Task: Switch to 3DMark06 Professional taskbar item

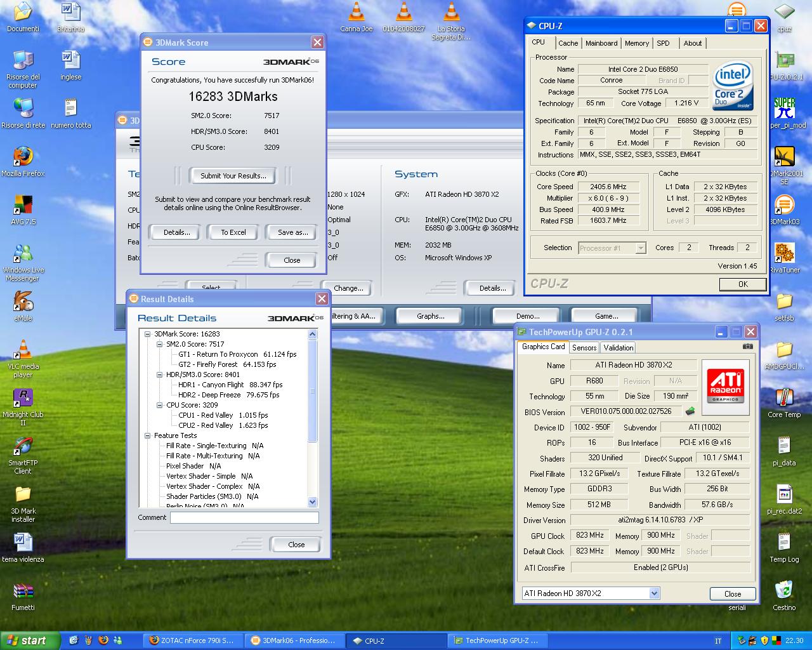Action: (x=294, y=640)
